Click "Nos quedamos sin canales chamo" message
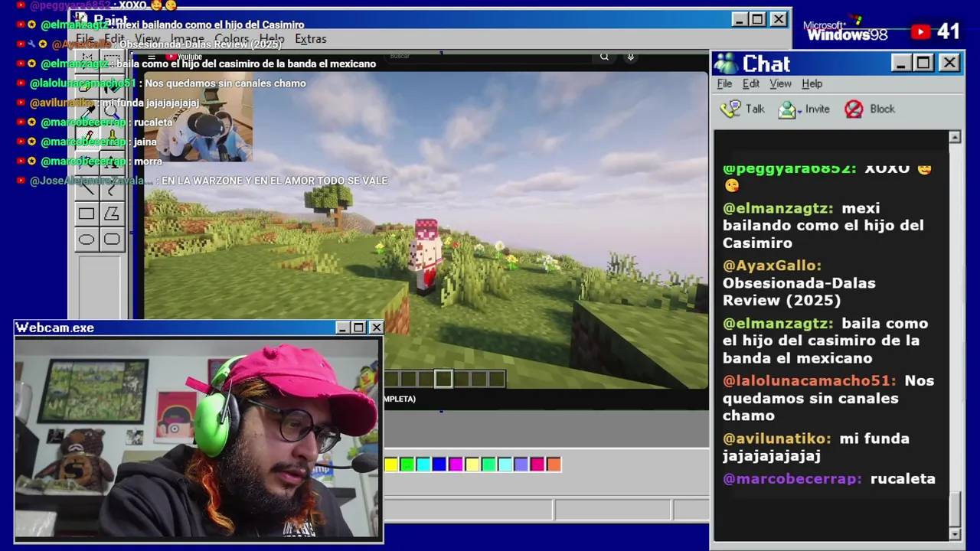Image resolution: width=980 pixels, height=551 pixels. pos(828,398)
